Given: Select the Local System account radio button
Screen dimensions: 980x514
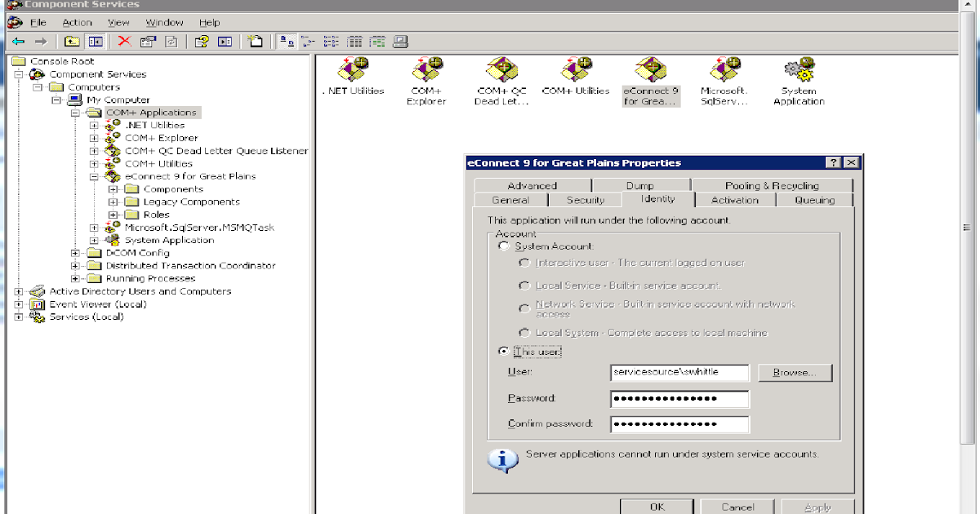Looking at the screenshot, I should (x=524, y=332).
